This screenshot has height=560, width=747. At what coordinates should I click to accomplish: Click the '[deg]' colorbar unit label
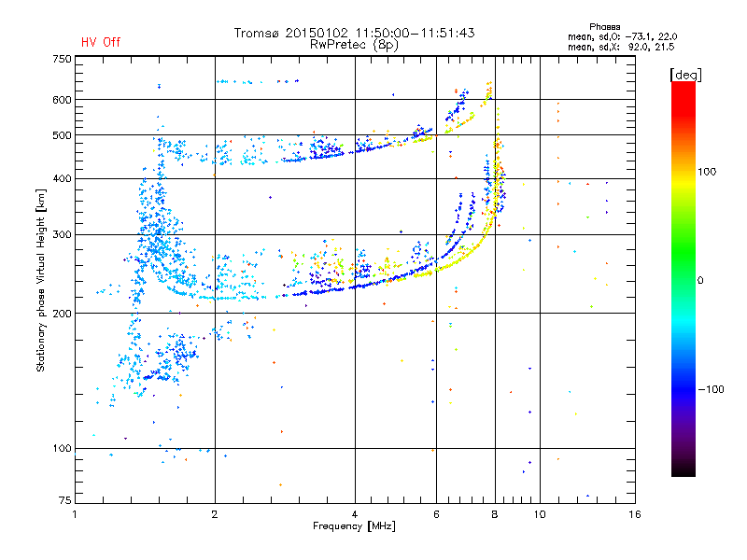685,75
